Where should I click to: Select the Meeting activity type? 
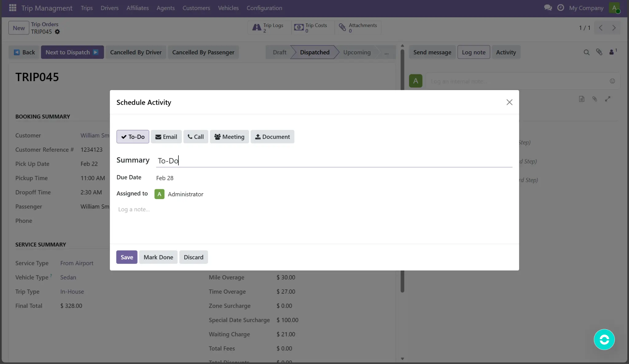pyautogui.click(x=229, y=137)
